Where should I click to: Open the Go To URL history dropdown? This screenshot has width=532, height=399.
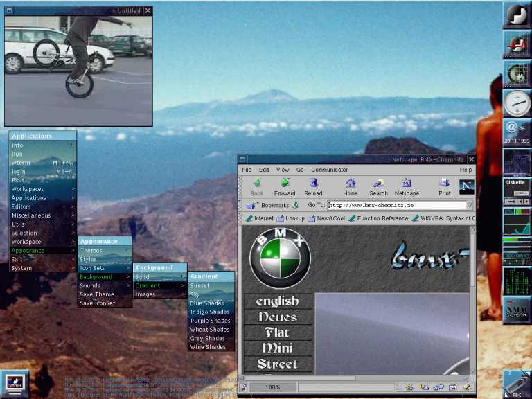coord(470,205)
